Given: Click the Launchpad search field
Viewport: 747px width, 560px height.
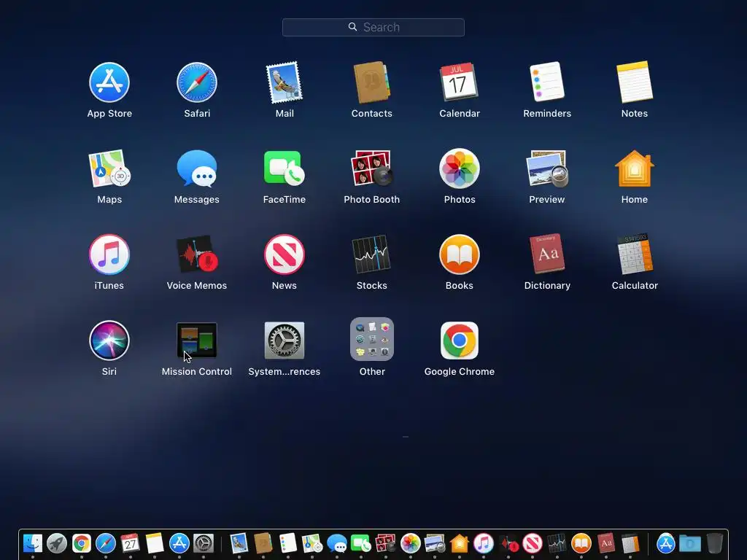Looking at the screenshot, I should 373,27.
